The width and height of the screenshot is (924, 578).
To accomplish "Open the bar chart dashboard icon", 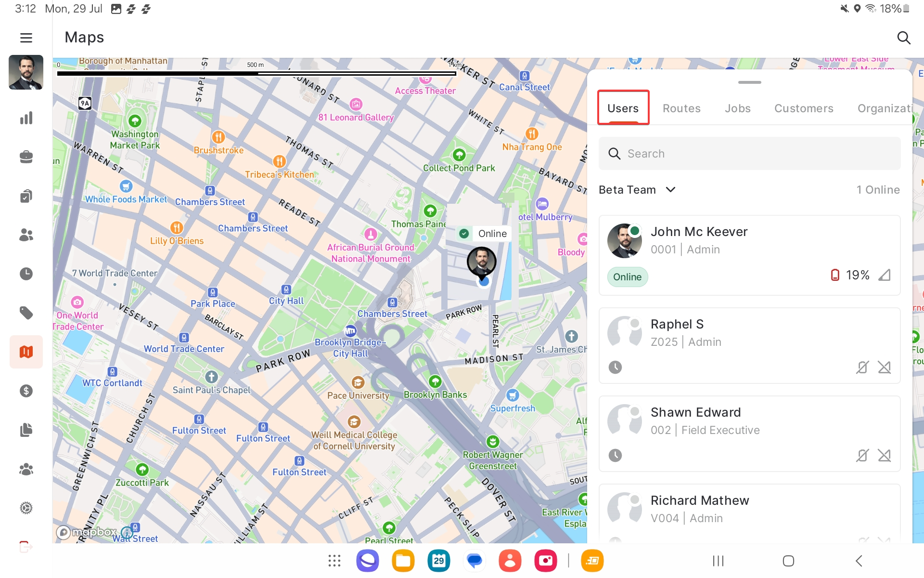I will 26,118.
